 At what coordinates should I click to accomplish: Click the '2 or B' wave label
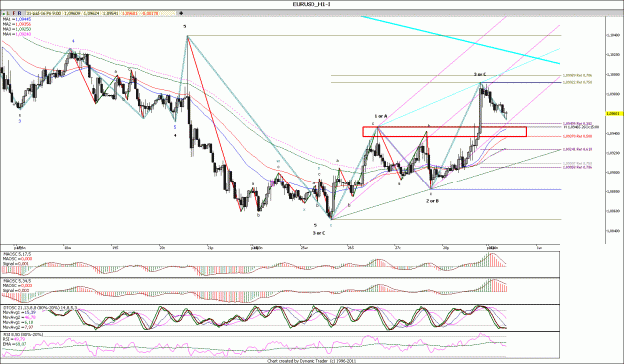(432, 201)
